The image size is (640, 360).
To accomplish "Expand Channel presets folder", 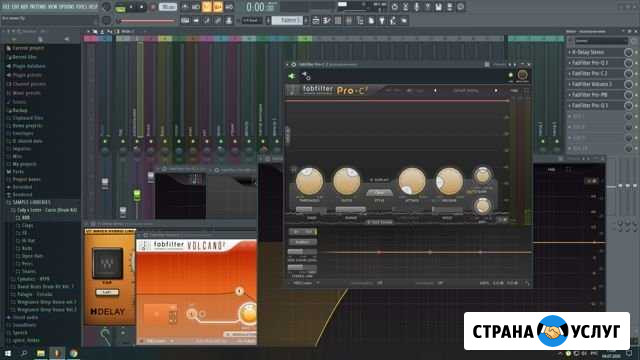I will [29, 84].
